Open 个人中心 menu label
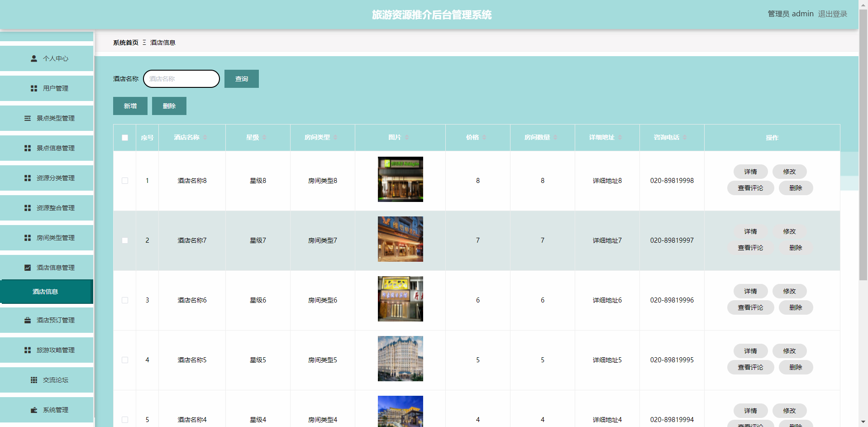 (56, 58)
